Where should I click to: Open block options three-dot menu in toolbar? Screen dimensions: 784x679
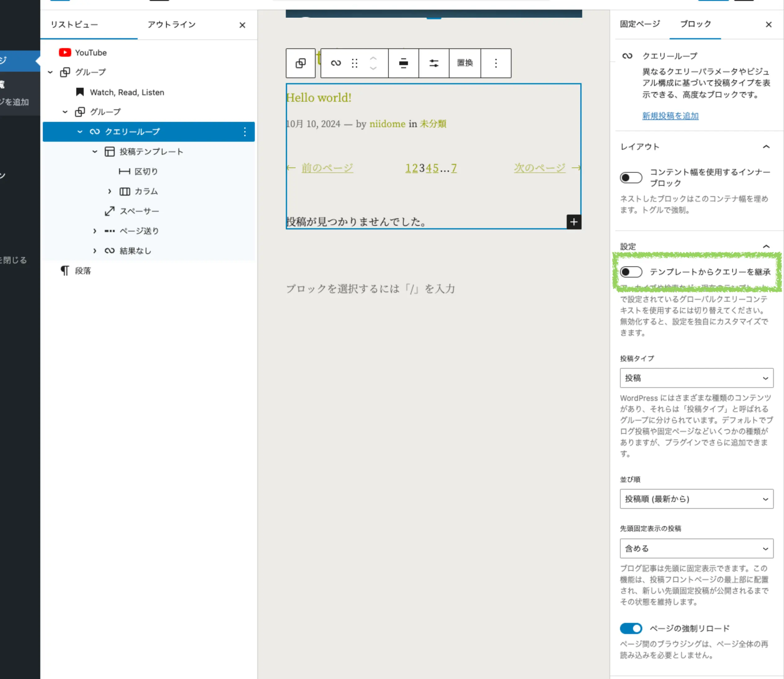click(496, 63)
